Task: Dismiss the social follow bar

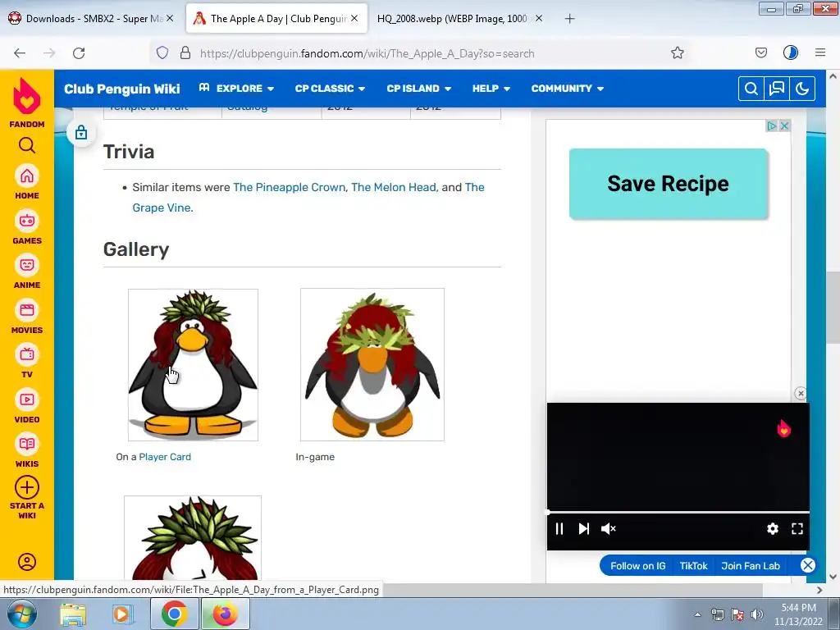Action: click(808, 565)
